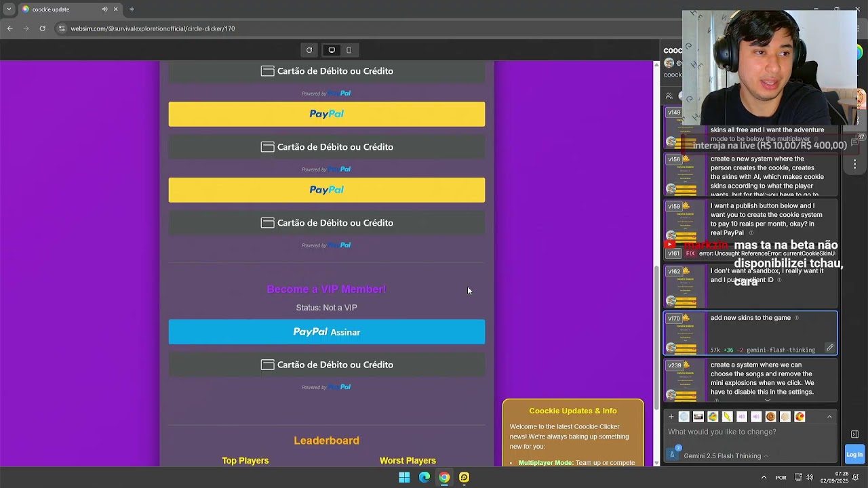This screenshot has height=488, width=868.
Task: Click the What would you like to change field
Action: click(x=749, y=432)
